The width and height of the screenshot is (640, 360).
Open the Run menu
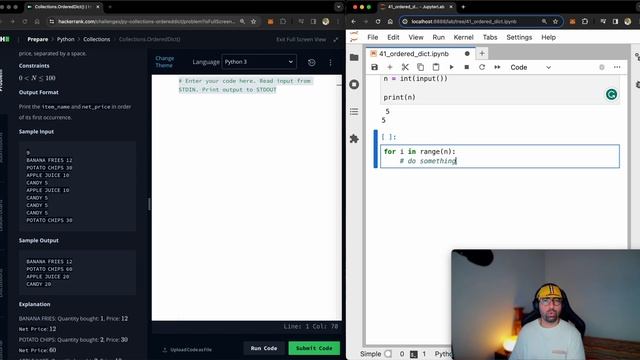438,37
